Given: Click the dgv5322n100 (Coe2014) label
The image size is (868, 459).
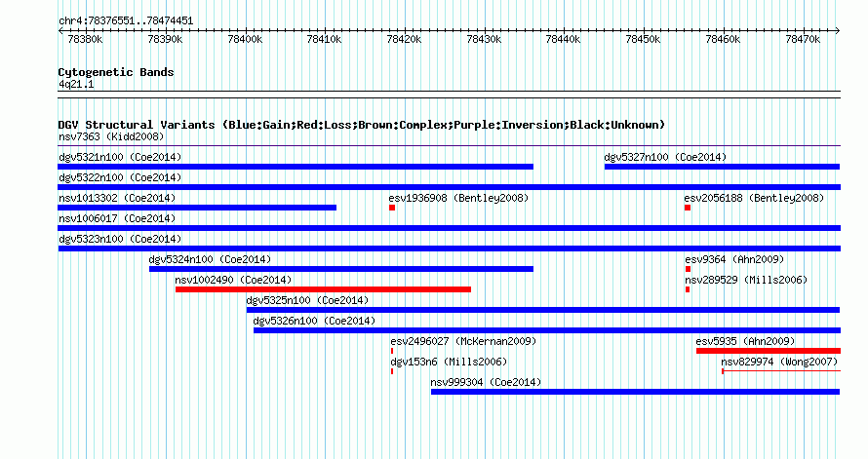Looking at the screenshot, I should (120, 177).
